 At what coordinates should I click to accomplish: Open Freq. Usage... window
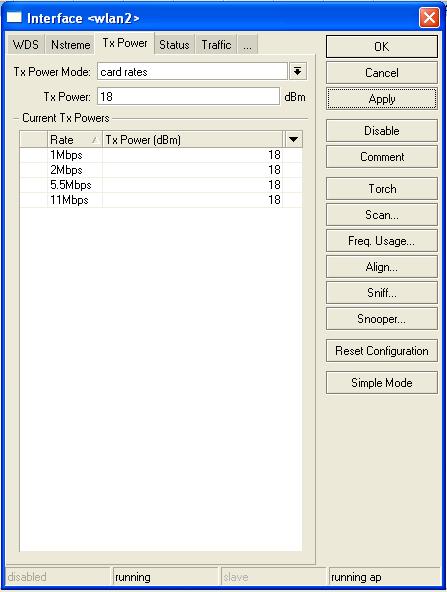(382, 240)
